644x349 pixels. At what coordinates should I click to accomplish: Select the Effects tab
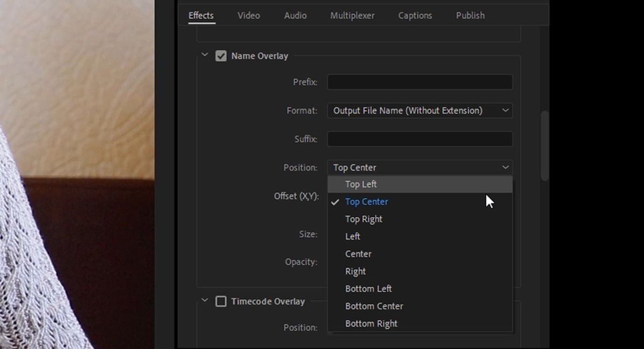pyautogui.click(x=201, y=16)
